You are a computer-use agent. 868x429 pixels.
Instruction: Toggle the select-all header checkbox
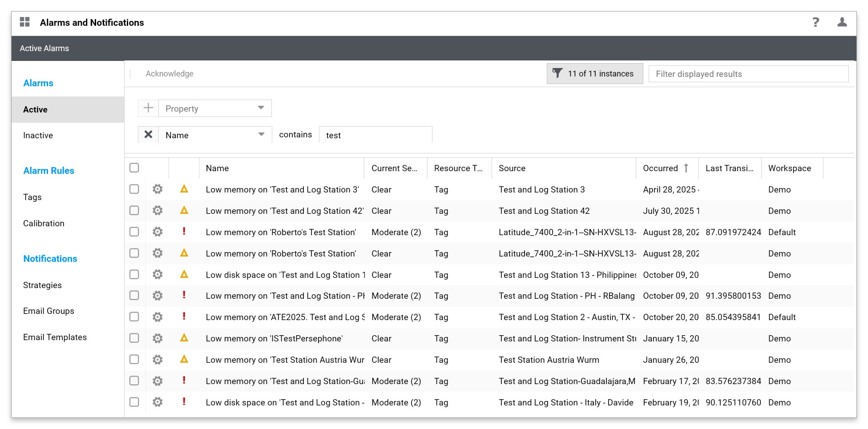tap(134, 168)
